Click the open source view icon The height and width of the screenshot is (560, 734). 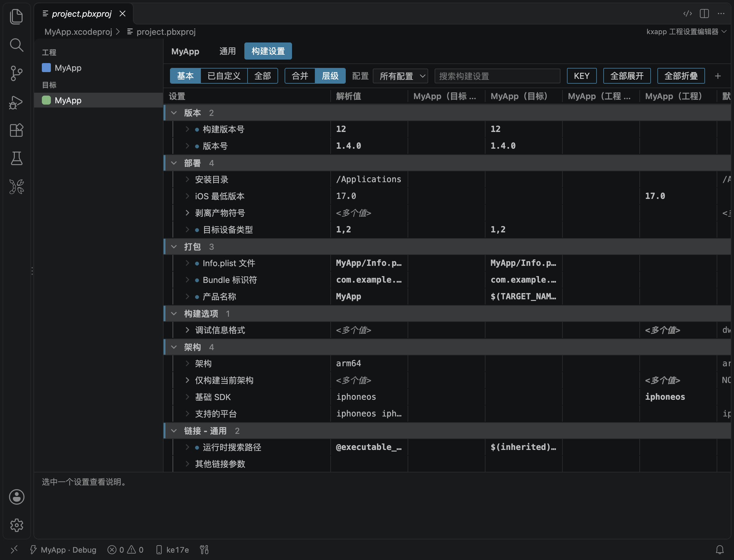(x=687, y=14)
